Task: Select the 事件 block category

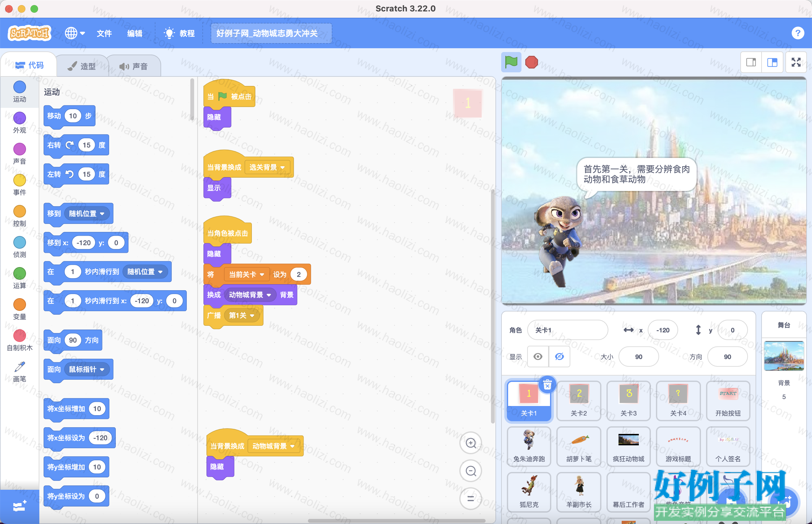Action: pyautogui.click(x=19, y=185)
